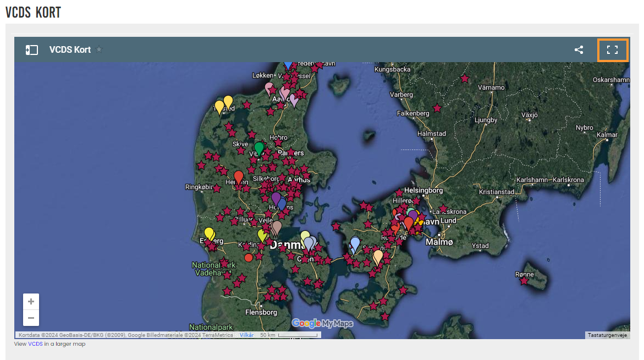Viewport: 644px width, 360px height.
Task: Select the red pin near Herning
Action: click(x=239, y=176)
